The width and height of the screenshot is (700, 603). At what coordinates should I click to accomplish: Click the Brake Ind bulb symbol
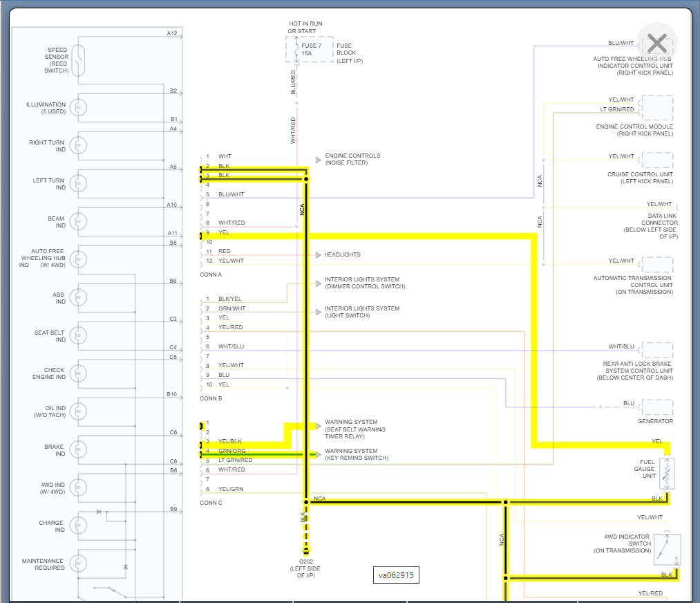tap(79, 449)
